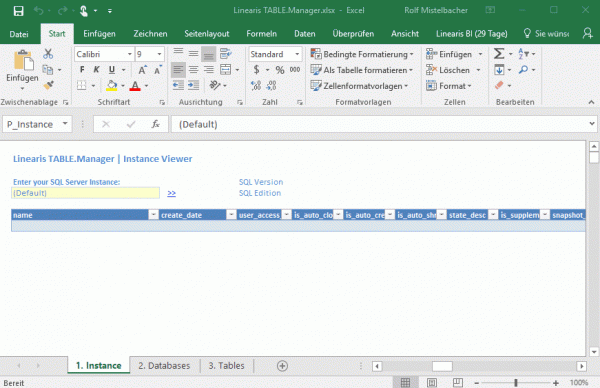Screen dimensions: 600x388
Task: Increase decimal places
Action: point(256,85)
